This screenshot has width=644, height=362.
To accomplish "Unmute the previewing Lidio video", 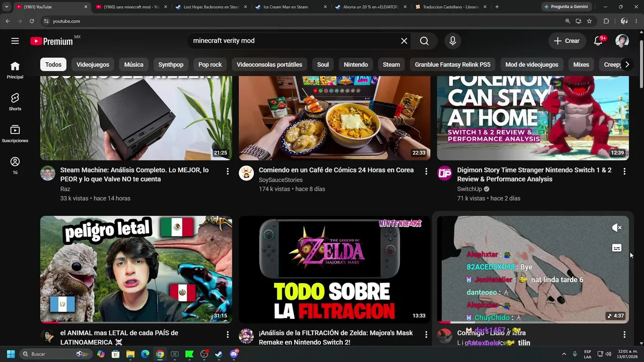I will (x=617, y=228).
